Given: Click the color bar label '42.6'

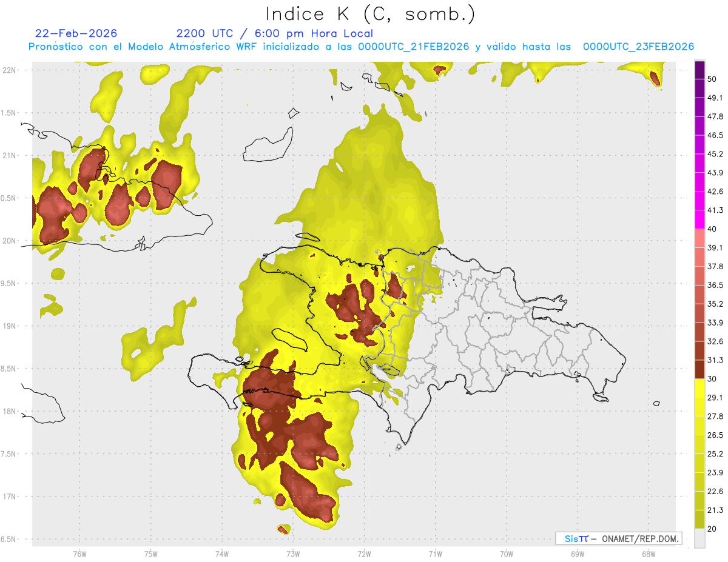Looking at the screenshot, I should coord(716,192).
